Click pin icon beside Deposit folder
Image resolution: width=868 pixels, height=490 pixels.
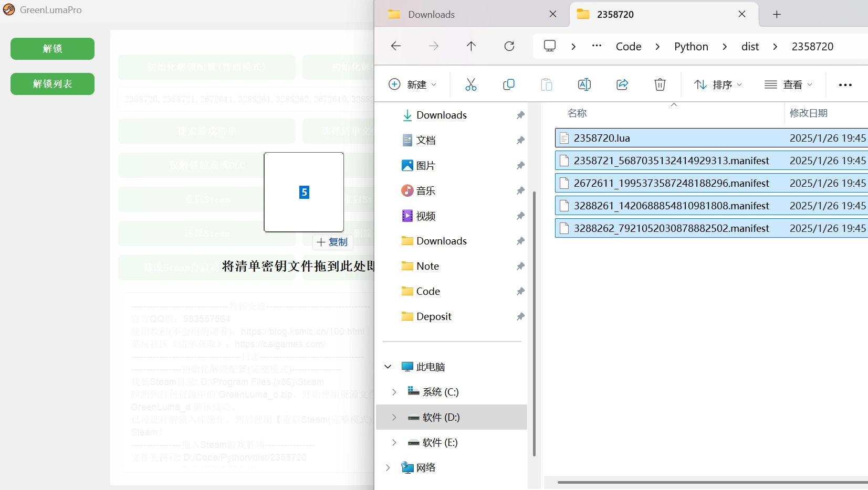click(x=520, y=316)
